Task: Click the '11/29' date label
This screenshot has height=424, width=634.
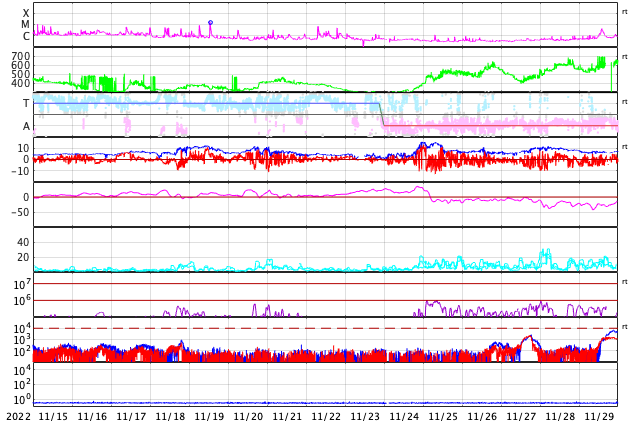Action: 599,417
